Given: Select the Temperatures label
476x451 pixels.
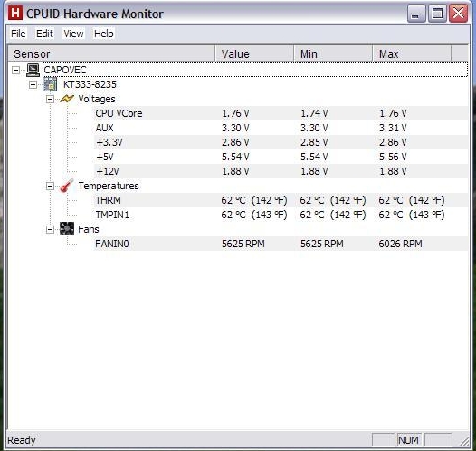Looking at the screenshot, I should [109, 186].
